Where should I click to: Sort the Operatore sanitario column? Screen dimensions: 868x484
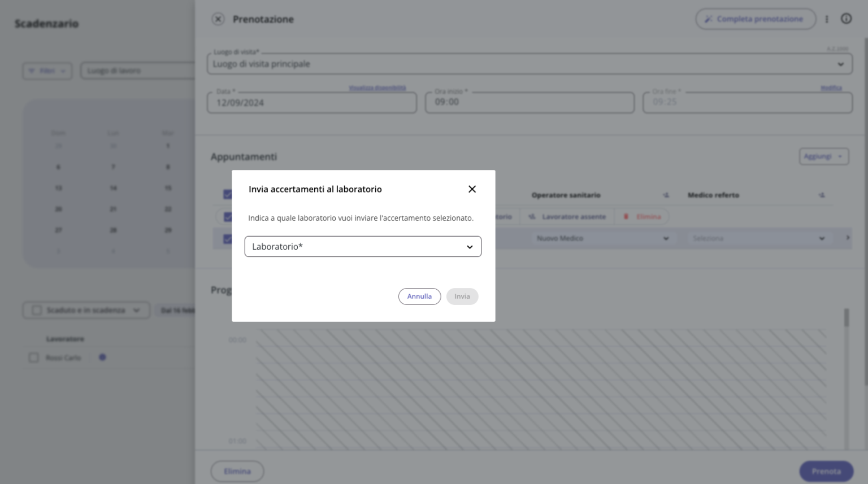(x=666, y=195)
